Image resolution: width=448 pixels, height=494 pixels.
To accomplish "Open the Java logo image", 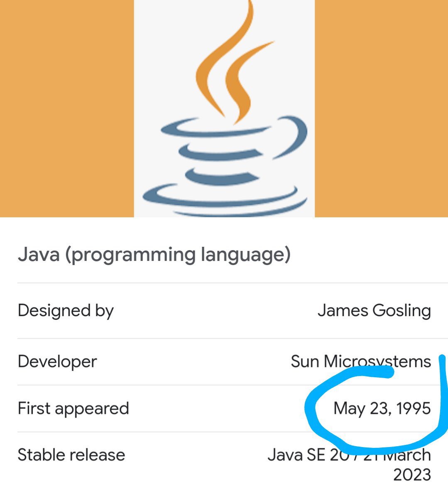I will point(224,108).
